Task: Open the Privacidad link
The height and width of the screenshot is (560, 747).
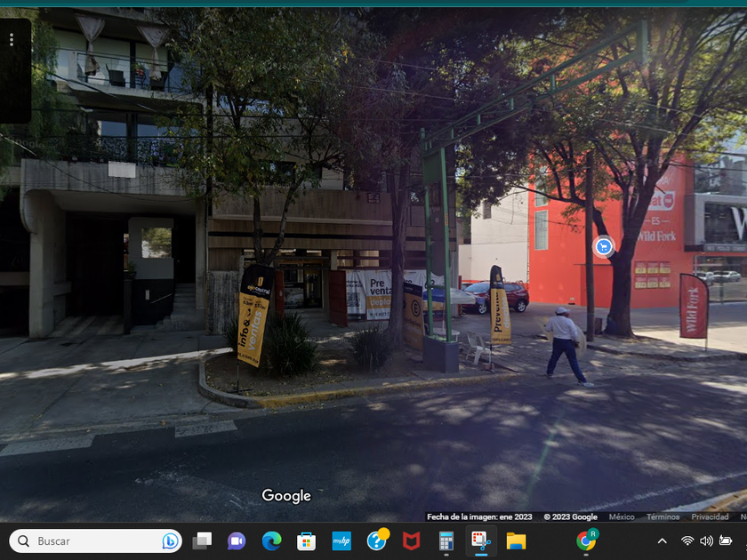Action: [x=710, y=517]
